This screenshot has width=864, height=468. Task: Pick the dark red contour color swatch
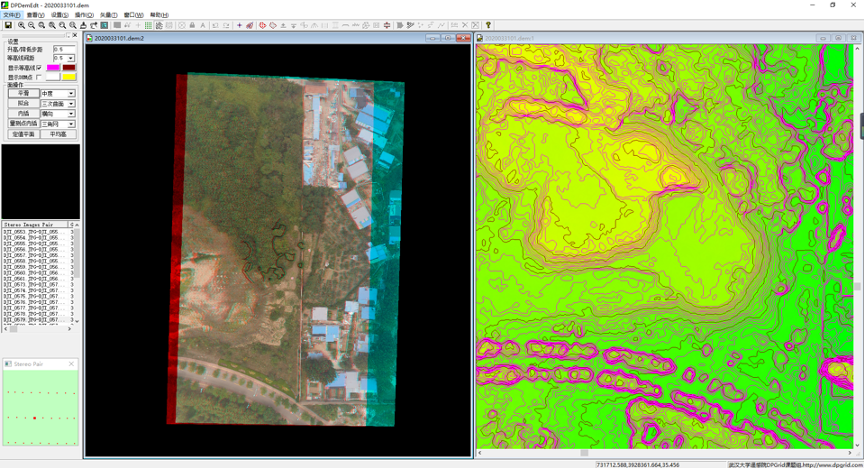(x=69, y=68)
